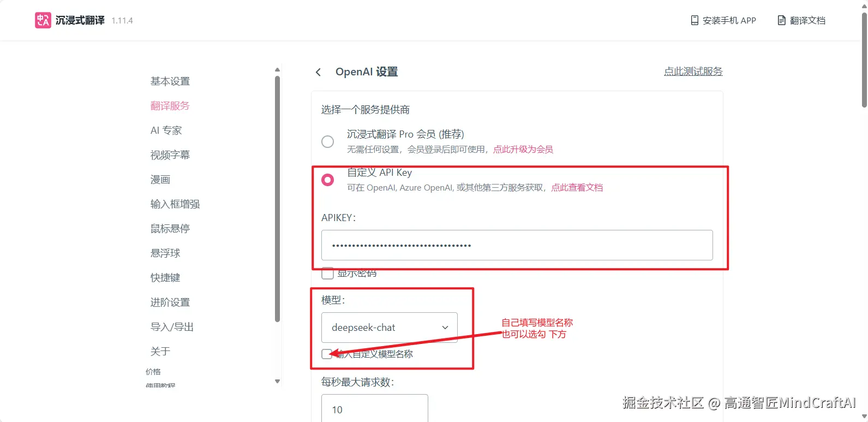868x422 pixels.
Task: Open 基本设置 in the sidebar
Action: (170, 81)
